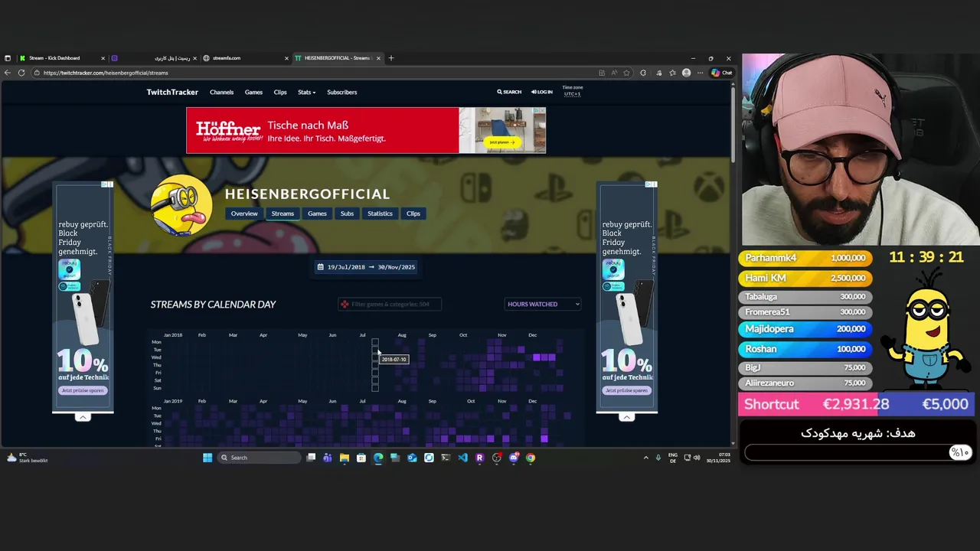Open the Time zone UTC+1 selector
980x551 pixels.
click(x=573, y=90)
